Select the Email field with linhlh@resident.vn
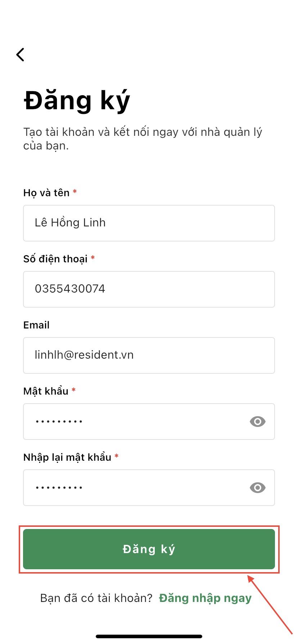 click(149, 355)
